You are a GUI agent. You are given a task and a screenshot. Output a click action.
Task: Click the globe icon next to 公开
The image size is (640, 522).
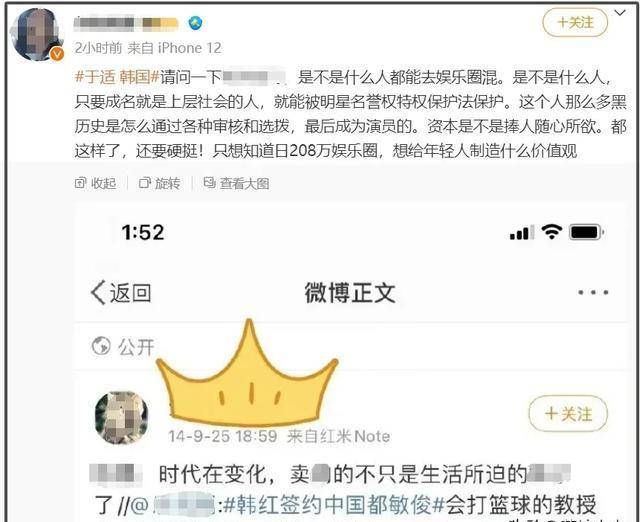point(101,346)
